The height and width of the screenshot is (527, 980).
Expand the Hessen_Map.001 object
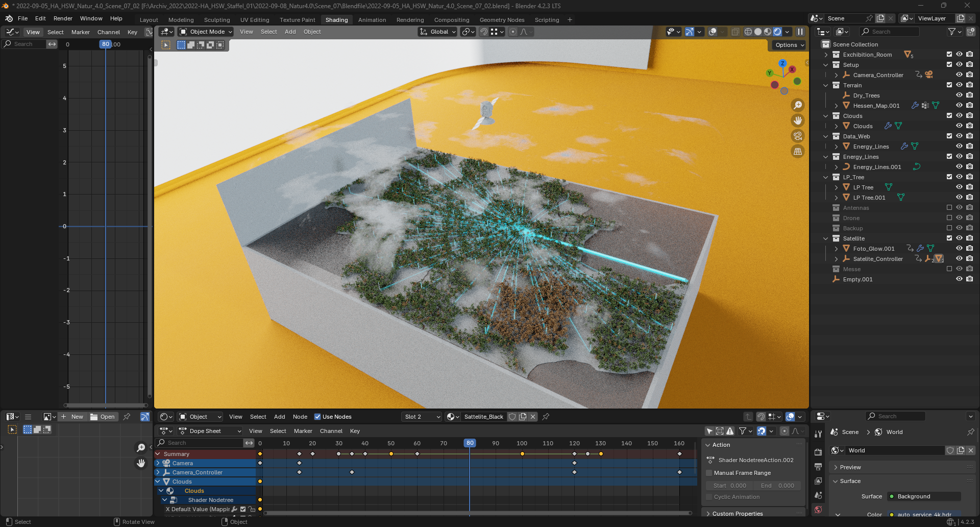coord(836,106)
